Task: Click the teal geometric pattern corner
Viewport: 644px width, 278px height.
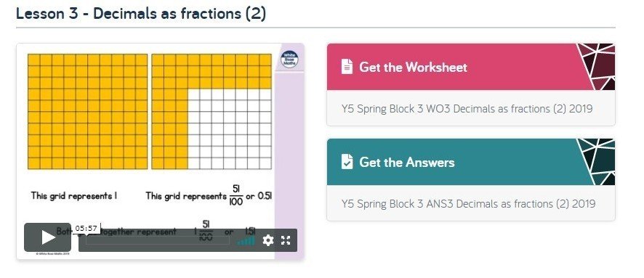Action: click(x=596, y=162)
